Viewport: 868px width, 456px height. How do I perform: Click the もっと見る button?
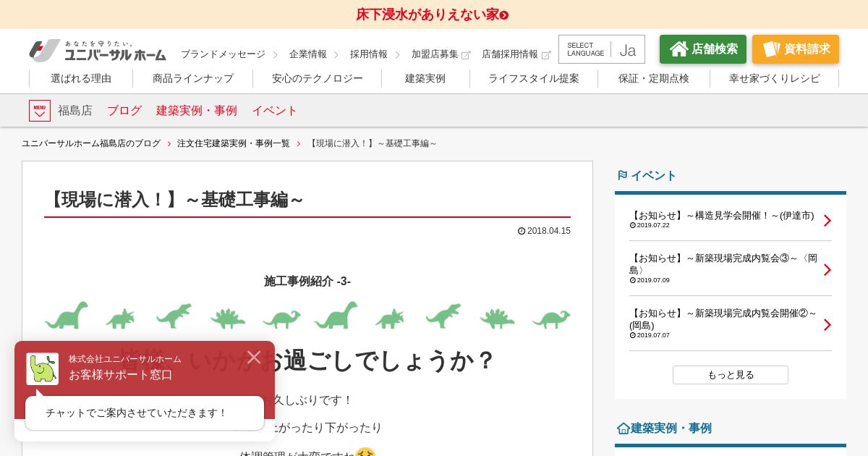[x=731, y=375]
